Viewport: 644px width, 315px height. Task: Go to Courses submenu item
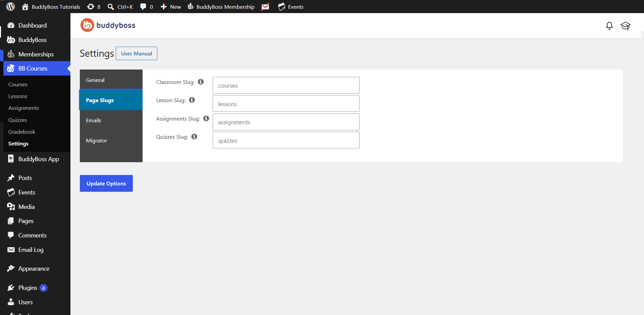(18, 84)
